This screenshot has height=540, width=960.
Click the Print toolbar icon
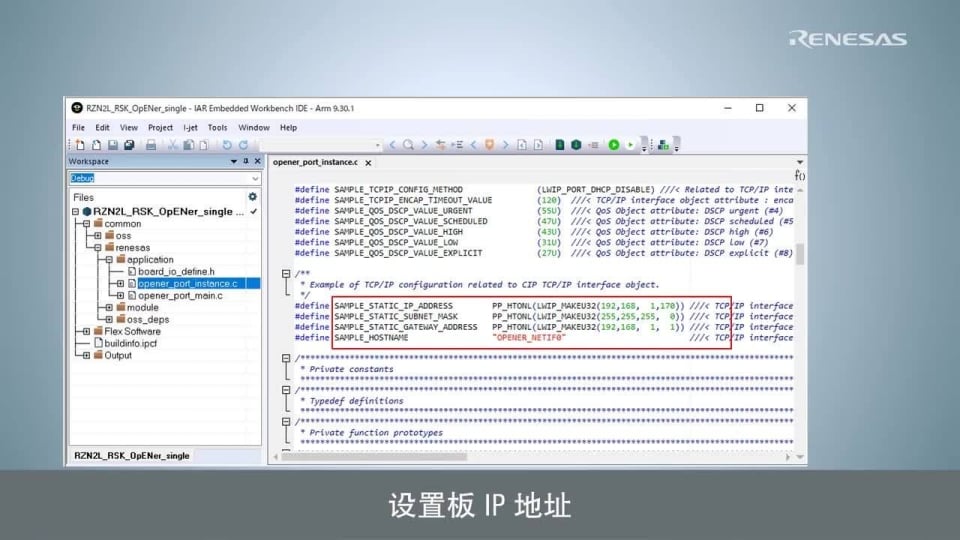tap(151, 145)
